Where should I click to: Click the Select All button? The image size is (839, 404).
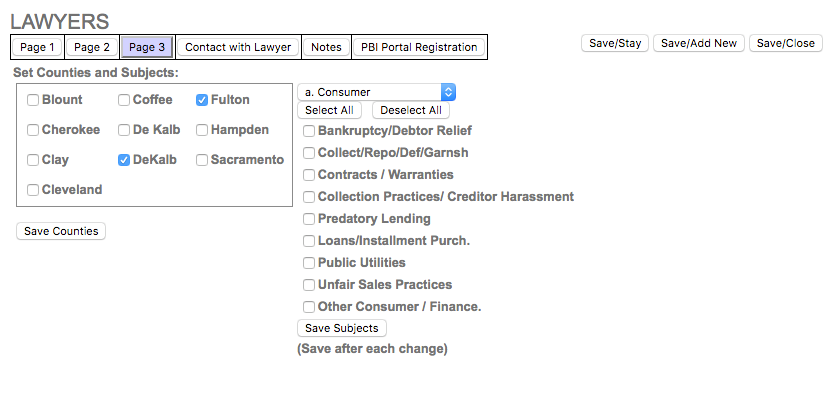[x=329, y=110]
